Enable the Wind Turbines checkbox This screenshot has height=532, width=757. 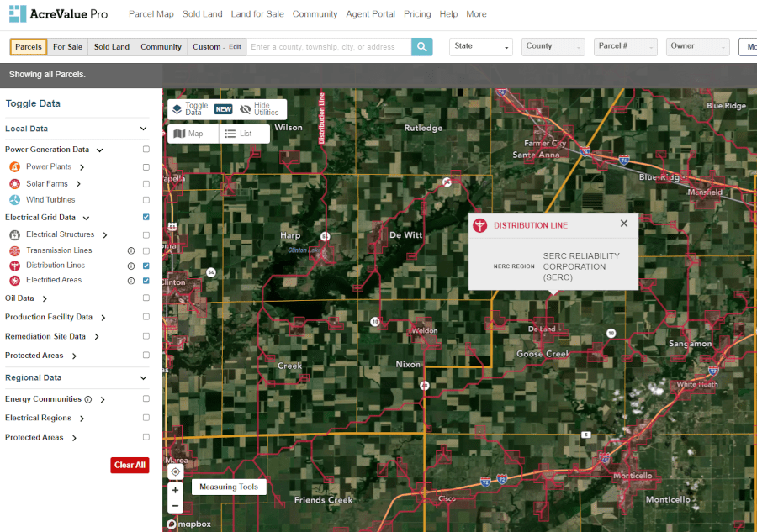tap(146, 200)
